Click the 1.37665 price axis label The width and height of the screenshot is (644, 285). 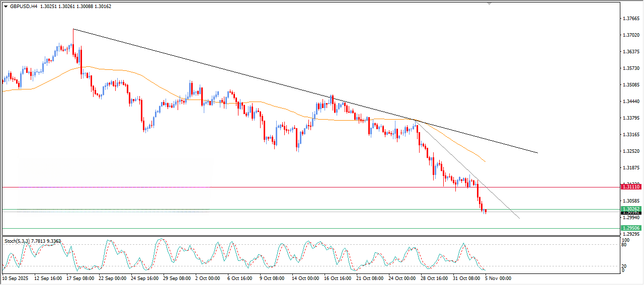[x=631, y=19]
